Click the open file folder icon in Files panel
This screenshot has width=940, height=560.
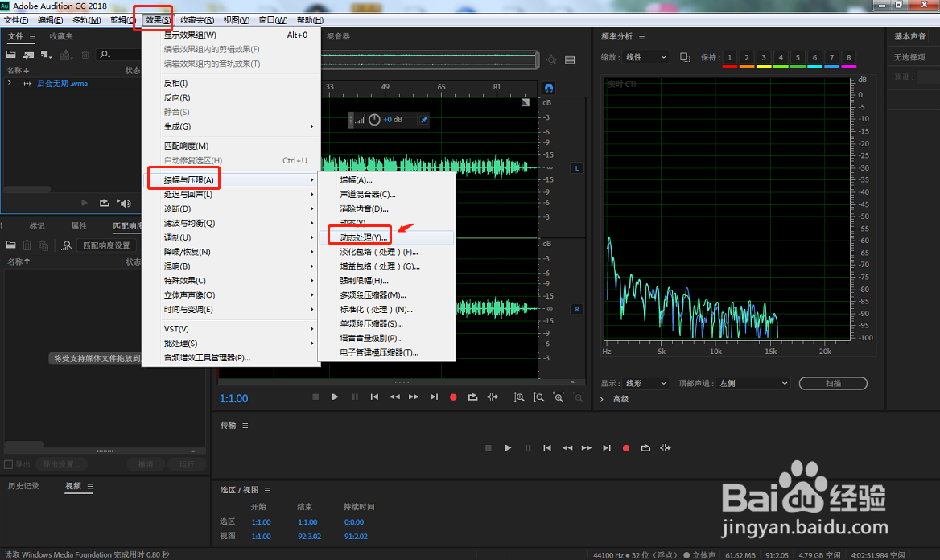coord(10,55)
